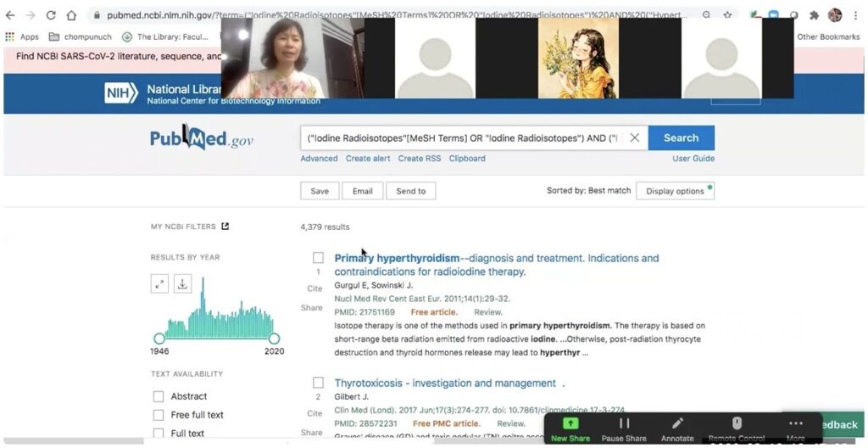Enable the Free full text filter
The width and height of the screenshot is (868, 448).
click(159, 415)
